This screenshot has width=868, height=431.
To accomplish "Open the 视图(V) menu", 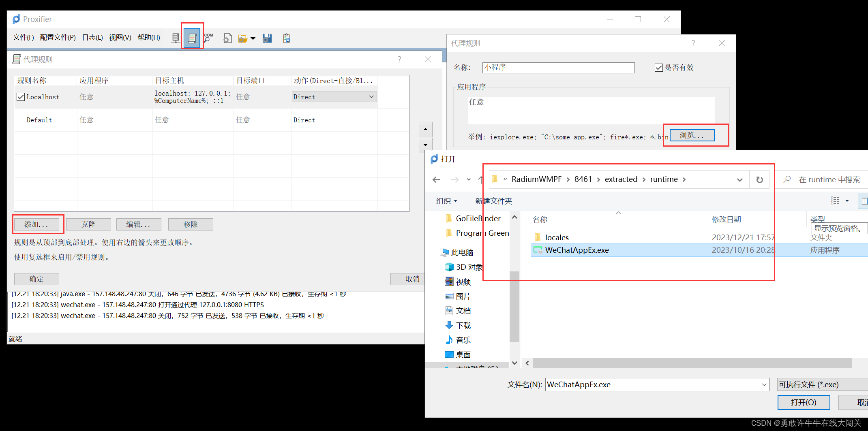I will tap(120, 37).
